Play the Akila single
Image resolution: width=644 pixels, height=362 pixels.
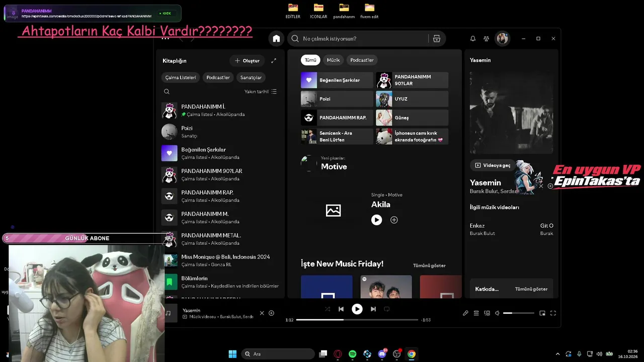coord(376,220)
